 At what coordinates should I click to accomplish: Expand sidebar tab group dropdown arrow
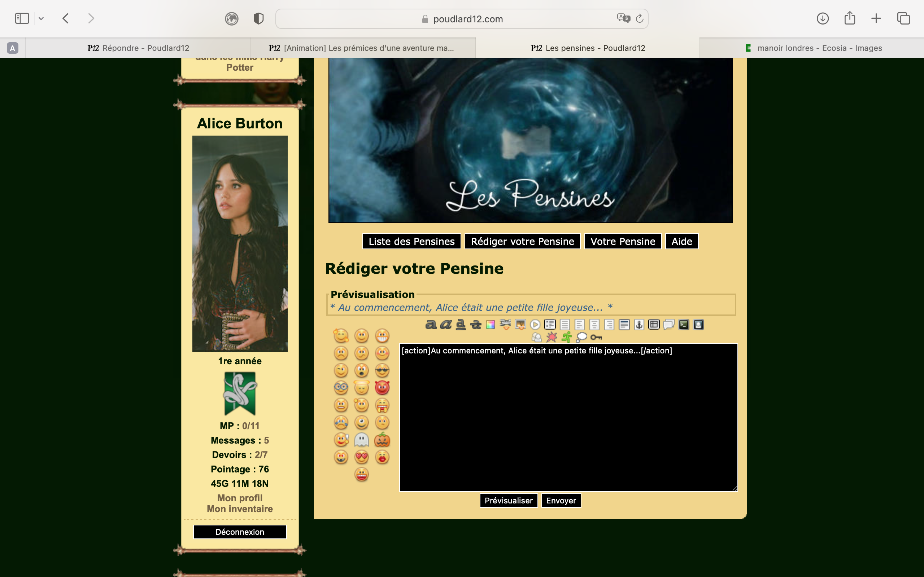click(x=41, y=18)
